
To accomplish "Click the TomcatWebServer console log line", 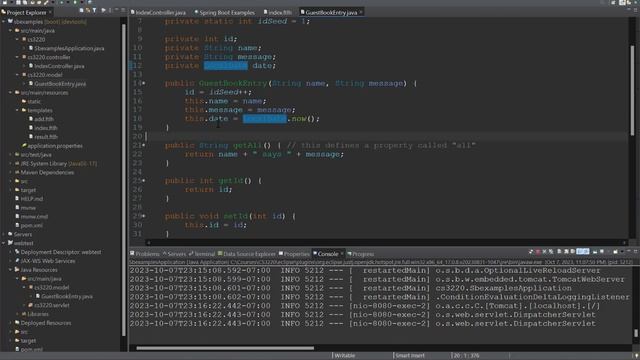I will pos(378,280).
